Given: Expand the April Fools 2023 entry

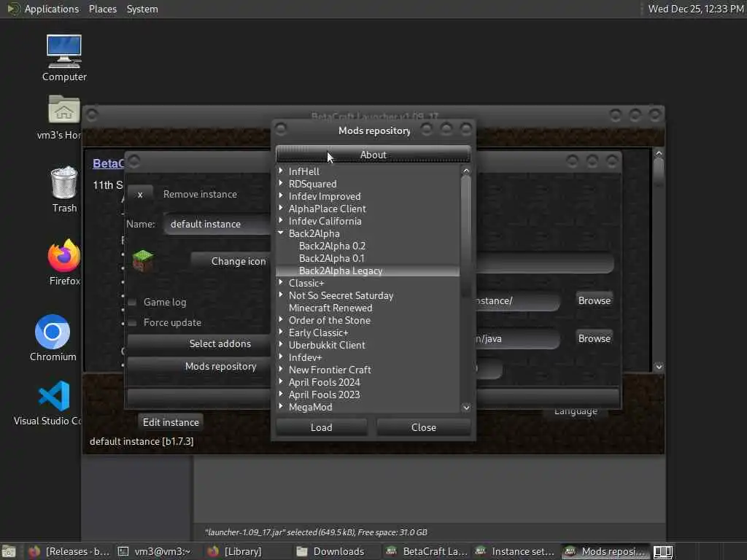Looking at the screenshot, I should pos(281,394).
